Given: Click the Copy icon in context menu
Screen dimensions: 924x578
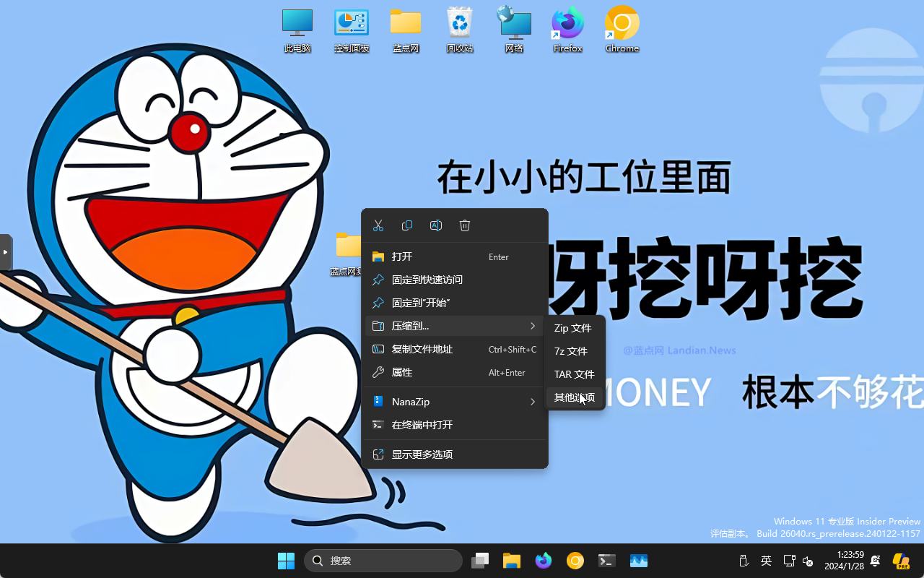Looking at the screenshot, I should click(407, 225).
